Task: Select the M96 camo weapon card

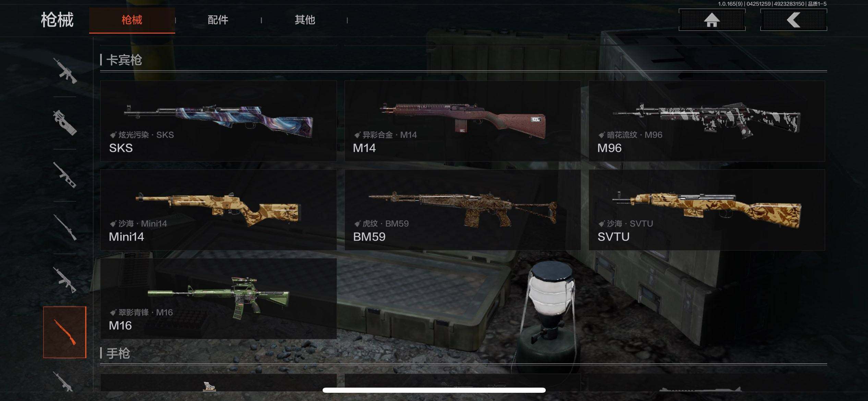Action: [707, 121]
